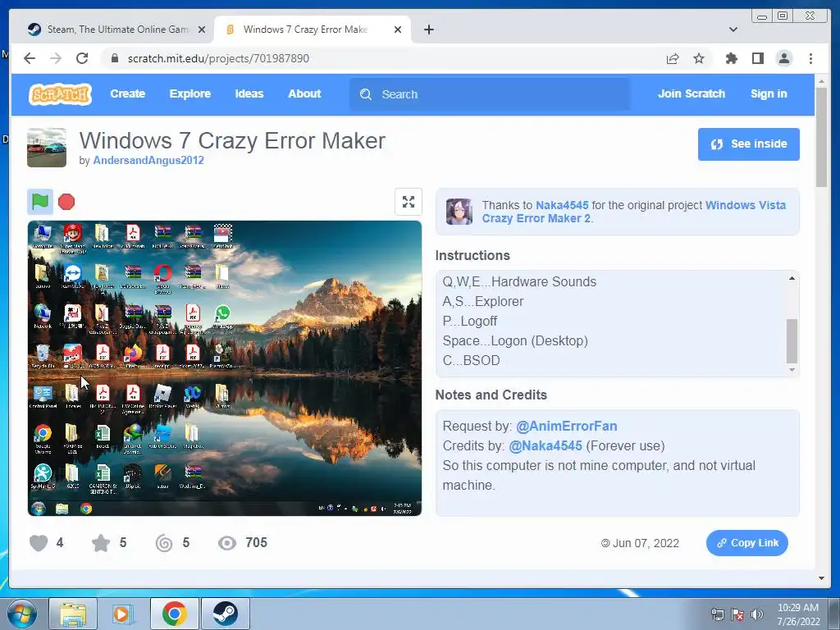Open Windows Explorer from the taskbar
The width and height of the screenshot is (840, 630).
[73, 614]
